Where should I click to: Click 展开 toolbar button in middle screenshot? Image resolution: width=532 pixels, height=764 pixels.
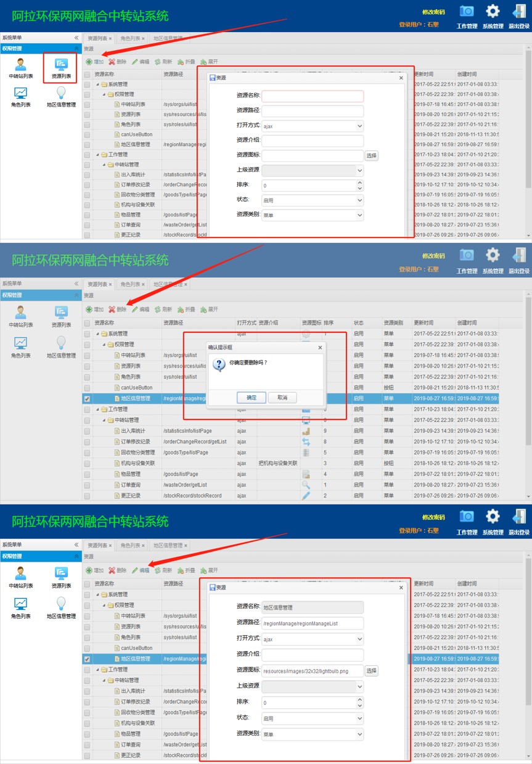[209, 310]
